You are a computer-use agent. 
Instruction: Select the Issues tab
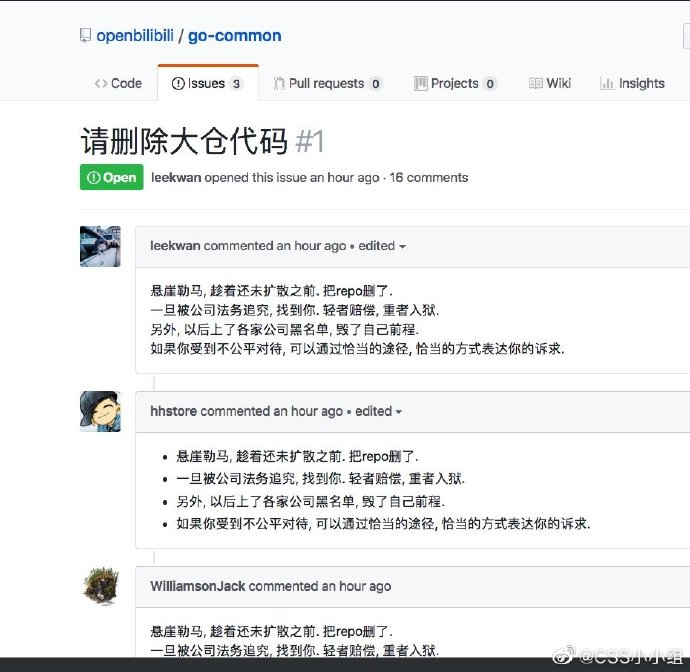pos(207,83)
